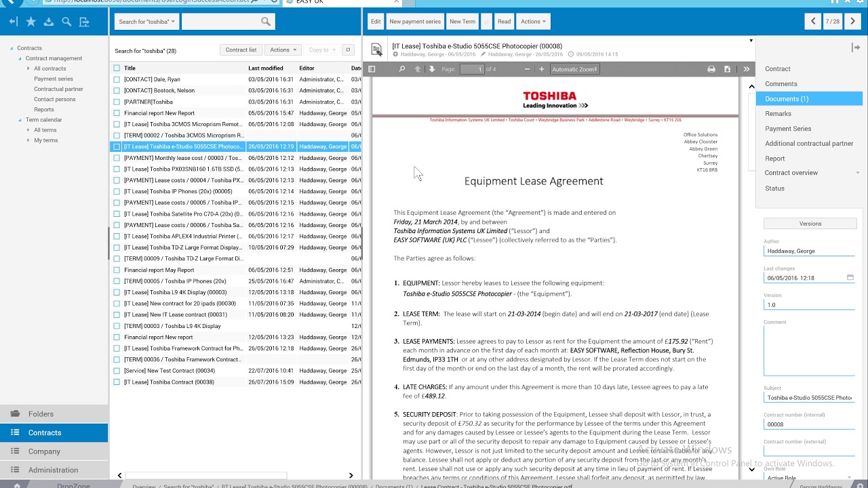Open calendar picker for Last changes
The height and width of the screenshot is (488, 868).
850,277
